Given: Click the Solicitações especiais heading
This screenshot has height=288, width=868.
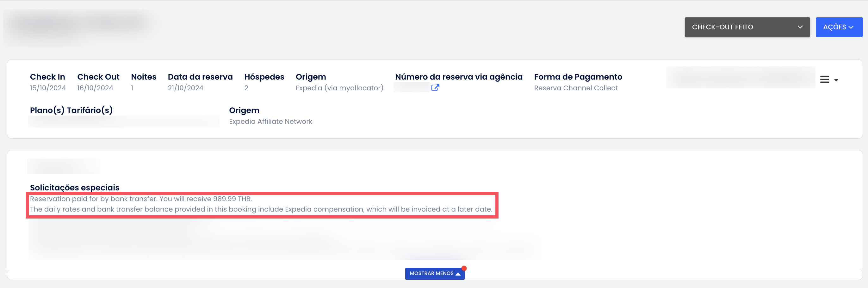Looking at the screenshot, I should pos(74,187).
